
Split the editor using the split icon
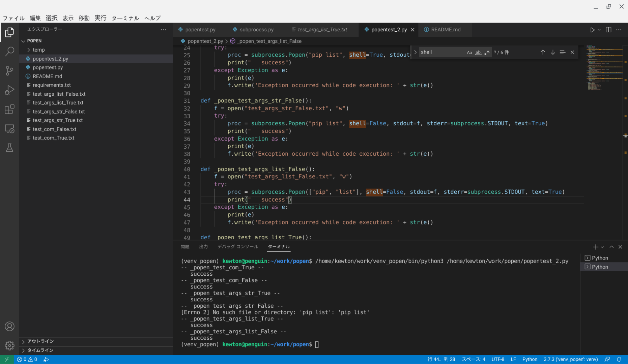coord(608,30)
